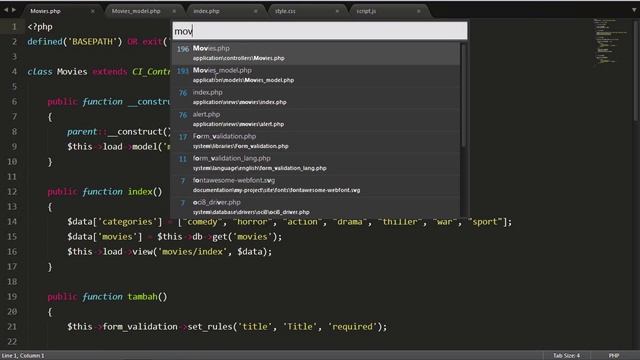Click the $data['movies'] code line
This screenshot has width=640, height=360.
pyautogui.click(x=175, y=237)
